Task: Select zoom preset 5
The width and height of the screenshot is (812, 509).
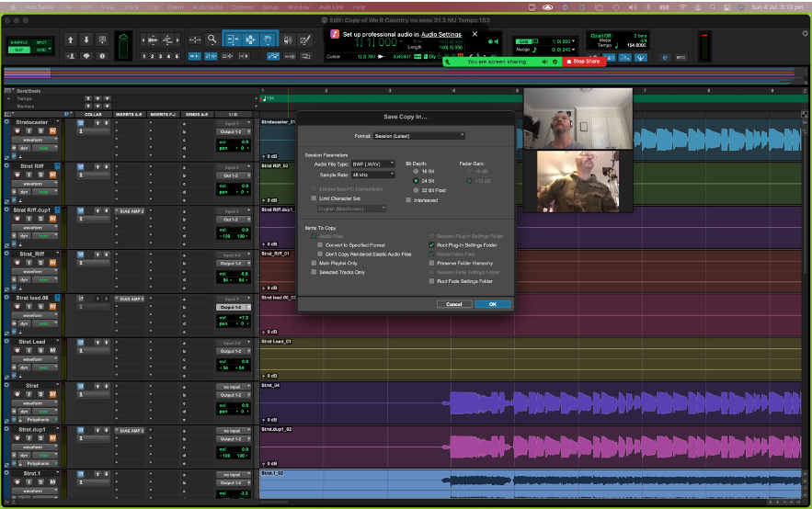Action: click(x=177, y=56)
